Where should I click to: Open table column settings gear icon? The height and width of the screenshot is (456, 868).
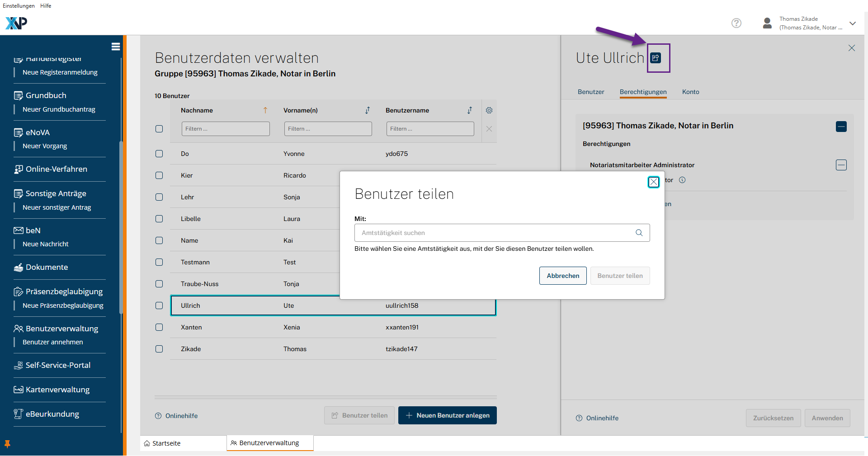click(489, 110)
